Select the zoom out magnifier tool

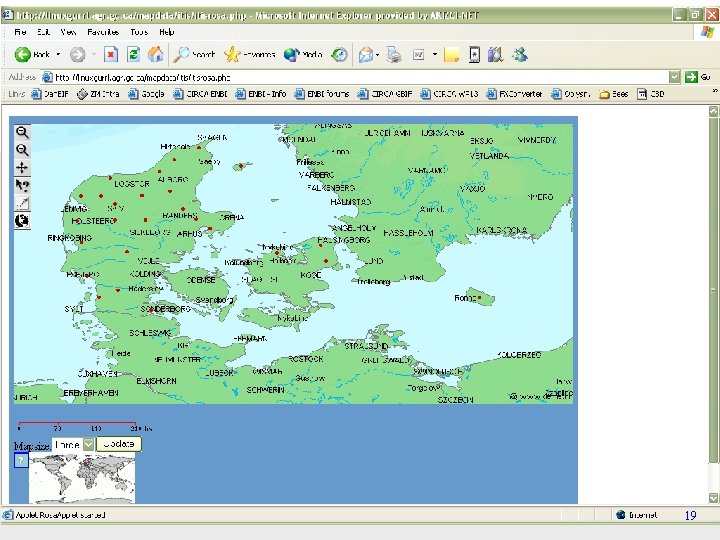point(21,150)
